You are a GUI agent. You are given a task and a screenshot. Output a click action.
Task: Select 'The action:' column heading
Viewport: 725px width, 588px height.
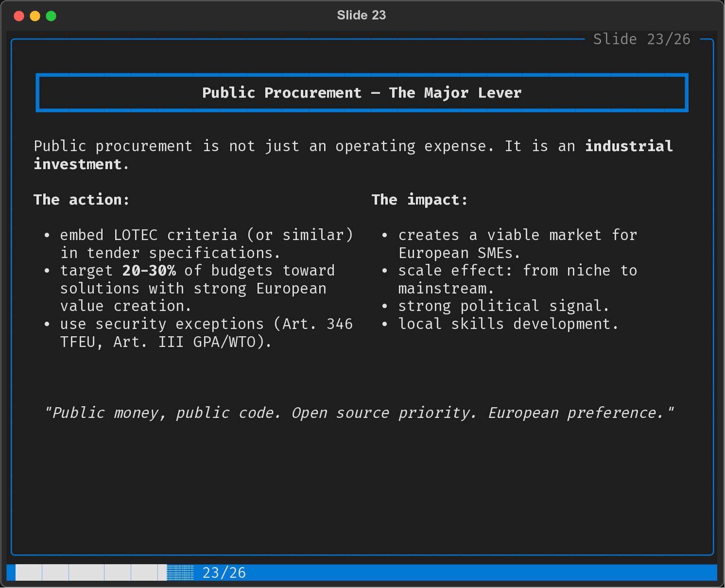coord(82,200)
